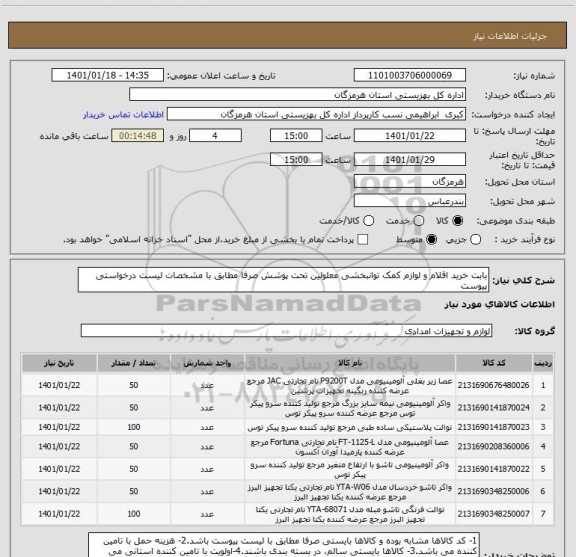Click item code 213169014187024
The image size is (576, 557).
(493, 407)
